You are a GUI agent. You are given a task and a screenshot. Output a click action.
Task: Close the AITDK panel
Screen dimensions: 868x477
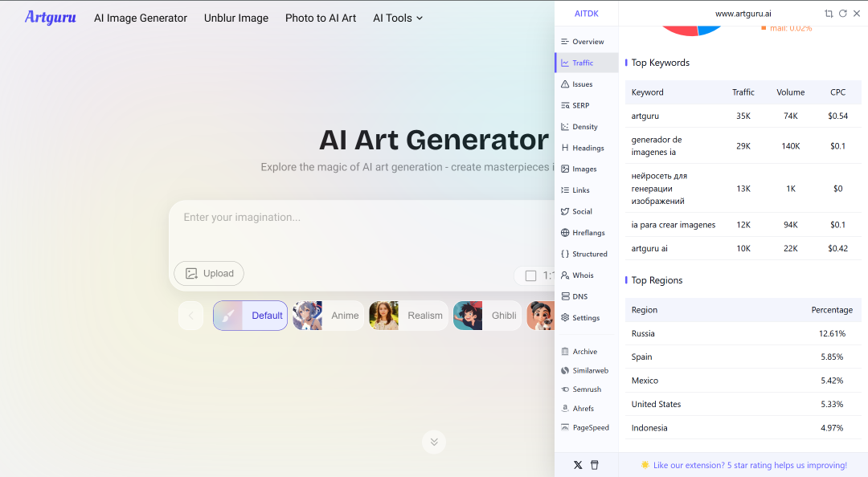click(857, 14)
